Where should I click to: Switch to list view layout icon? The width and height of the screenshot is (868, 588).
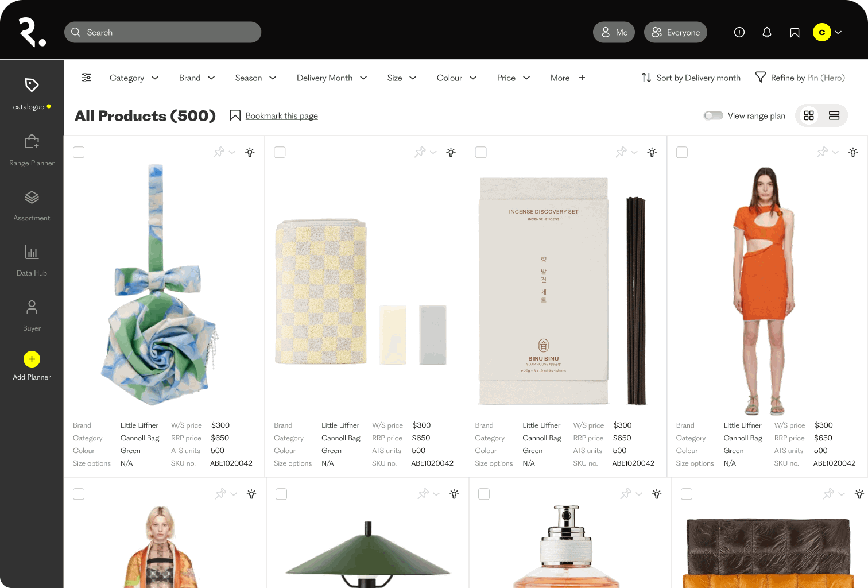point(834,115)
